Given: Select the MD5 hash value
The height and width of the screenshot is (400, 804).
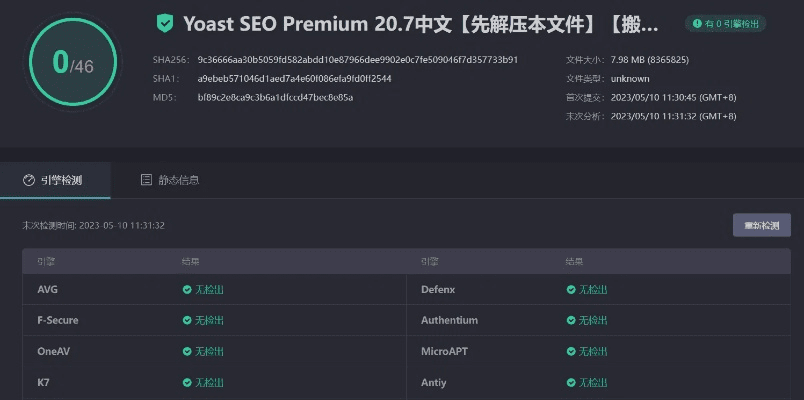Looking at the screenshot, I should pos(275,97).
